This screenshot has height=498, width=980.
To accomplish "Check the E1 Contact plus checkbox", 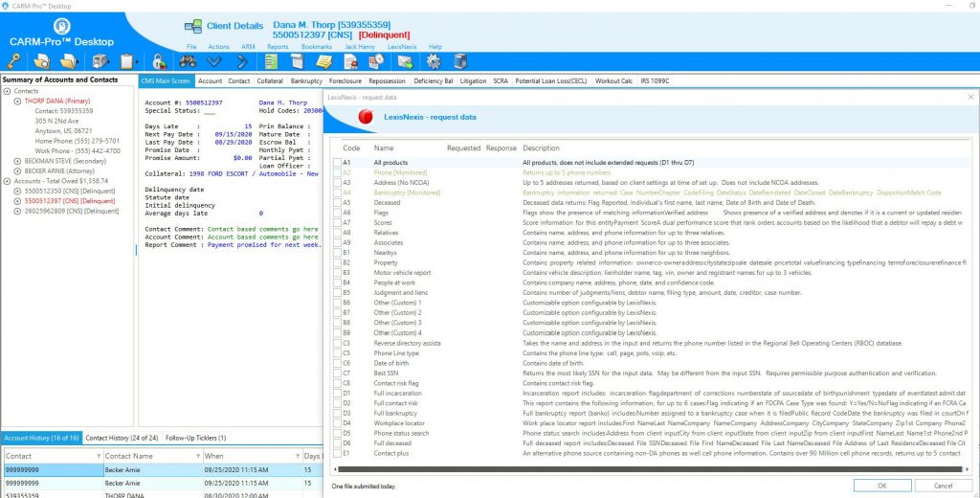I will [x=338, y=454].
